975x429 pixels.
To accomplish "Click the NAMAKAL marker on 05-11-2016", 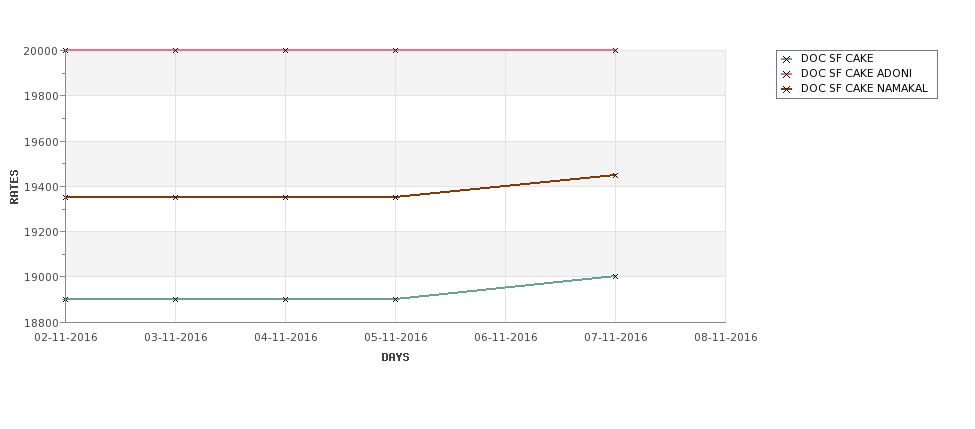I will [x=395, y=197].
